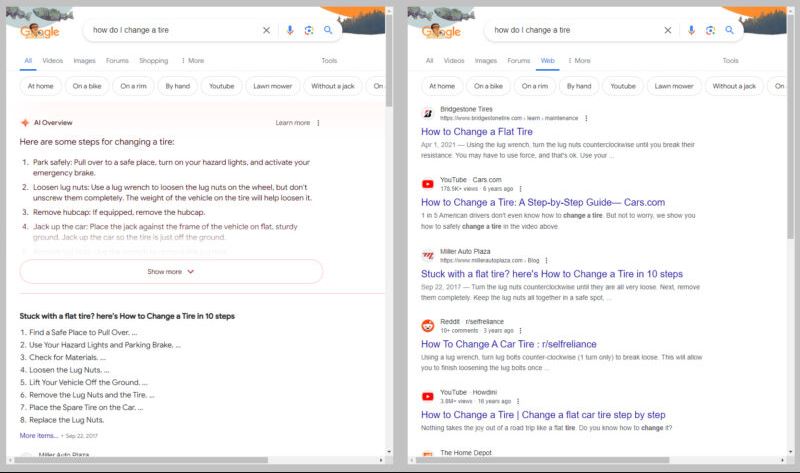Screen dimensions: 800x473
Task: Open Videos tab in right window
Action: tap(454, 60)
